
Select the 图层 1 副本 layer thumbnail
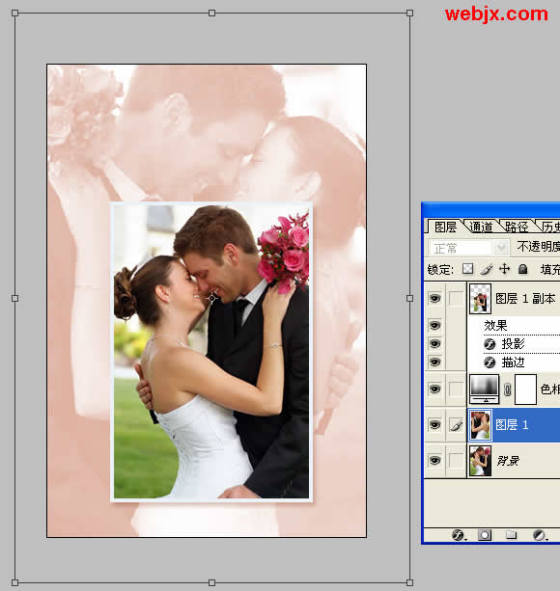click(480, 299)
